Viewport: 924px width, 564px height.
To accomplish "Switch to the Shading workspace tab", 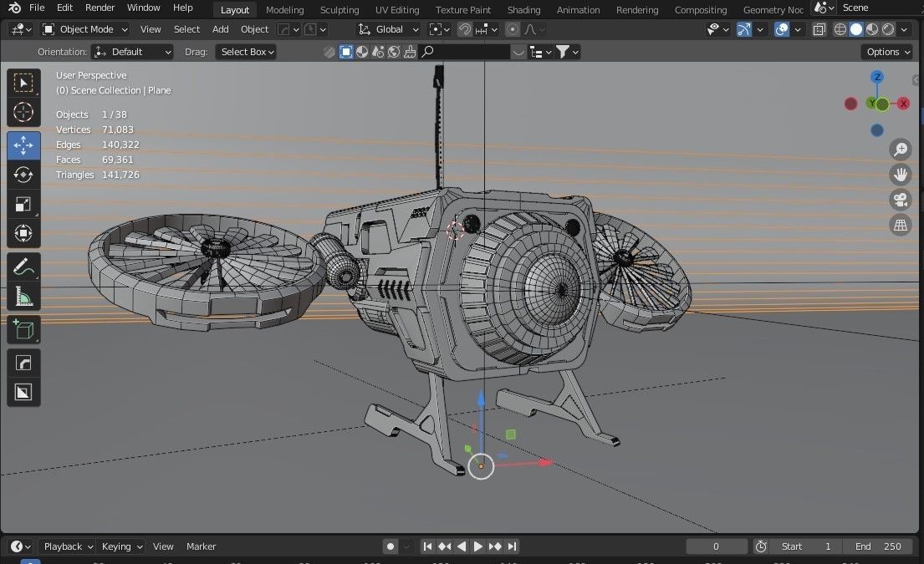I will point(523,10).
